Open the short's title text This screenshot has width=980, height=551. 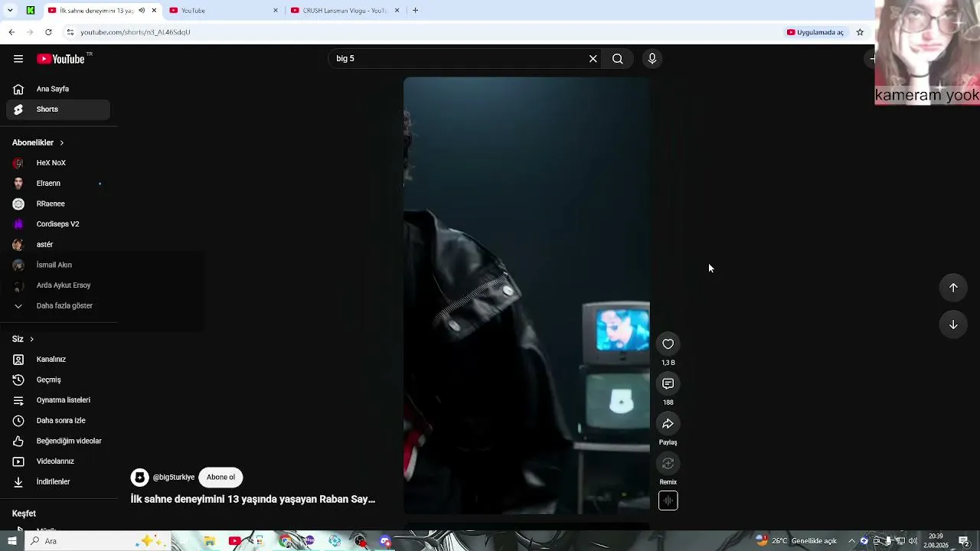pos(253,499)
